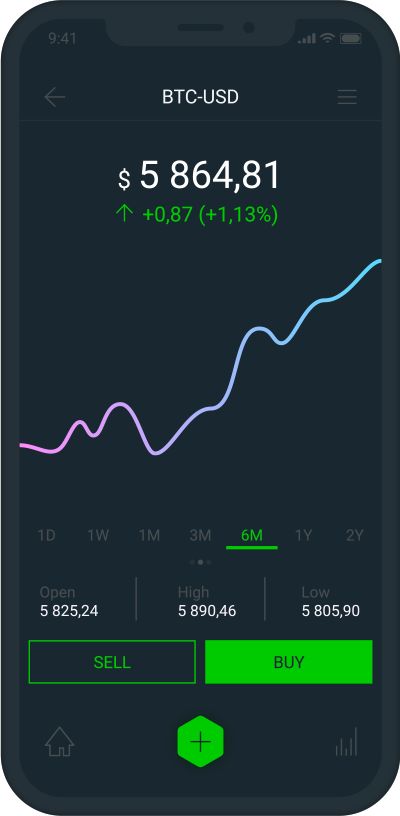Show the 2Y chart range
This screenshot has width=400, height=816.
354,536
